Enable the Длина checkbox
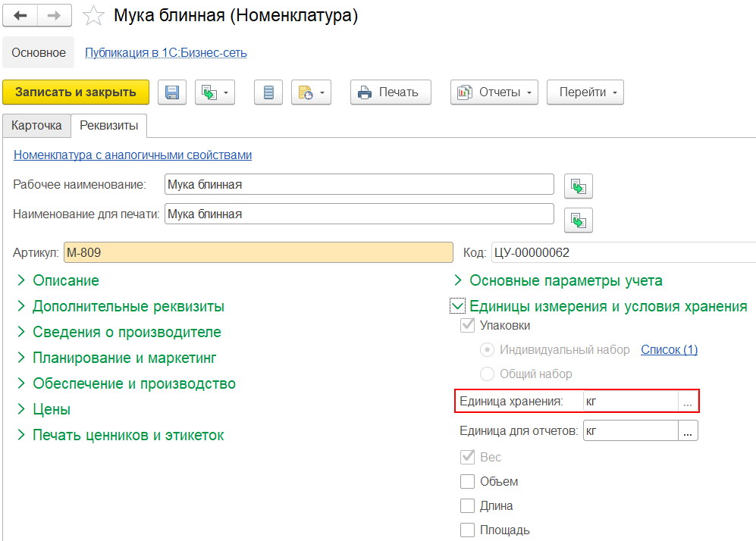 467,506
